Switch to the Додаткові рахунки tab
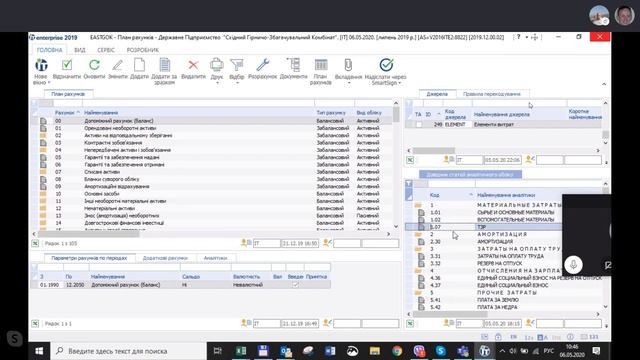Screen dimensions: 640x360 [x=165, y=258]
